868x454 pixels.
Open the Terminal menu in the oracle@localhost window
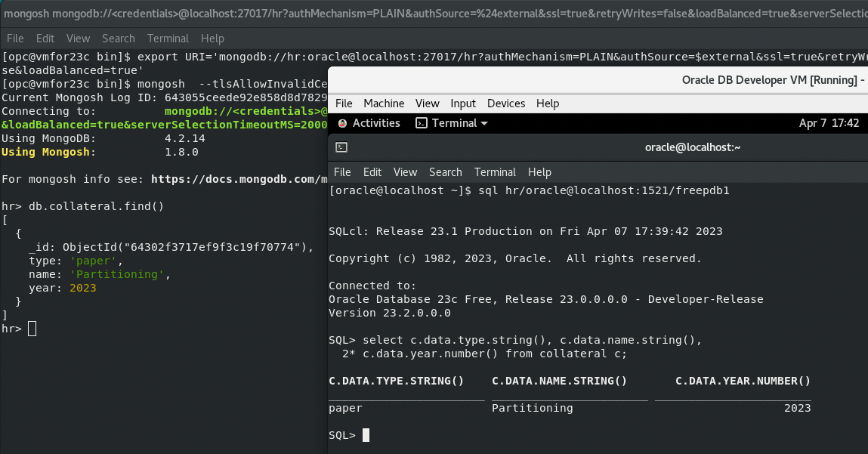point(495,172)
